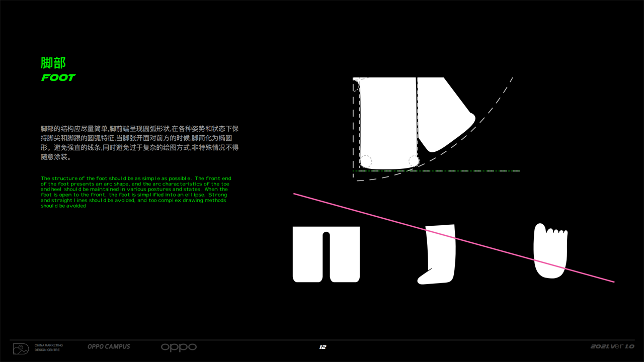Click the OPPO wordmark logo in footer
Screen dimensions: 644x362
click(x=179, y=347)
